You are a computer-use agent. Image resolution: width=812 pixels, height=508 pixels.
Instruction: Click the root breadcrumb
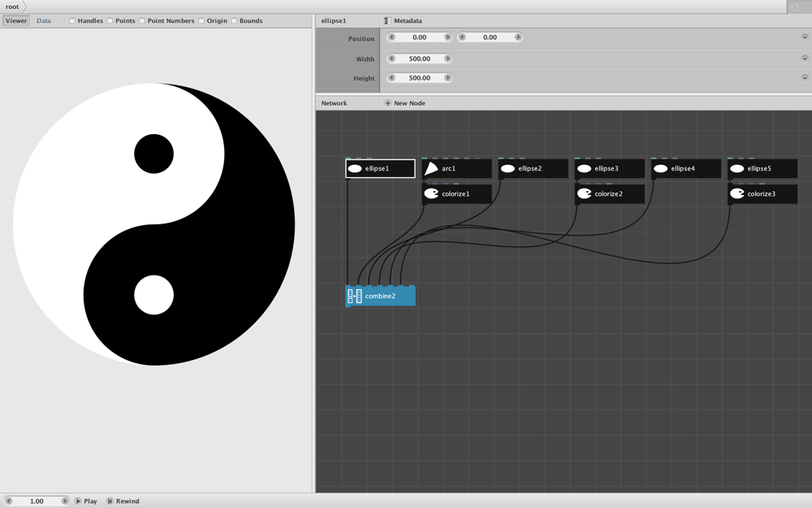click(12, 7)
